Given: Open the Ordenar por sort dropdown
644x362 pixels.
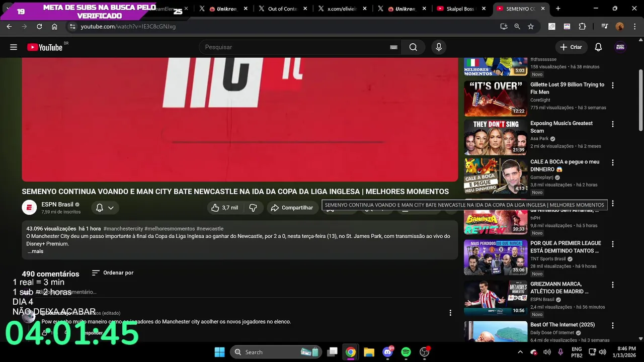Looking at the screenshot, I should 113,273.
